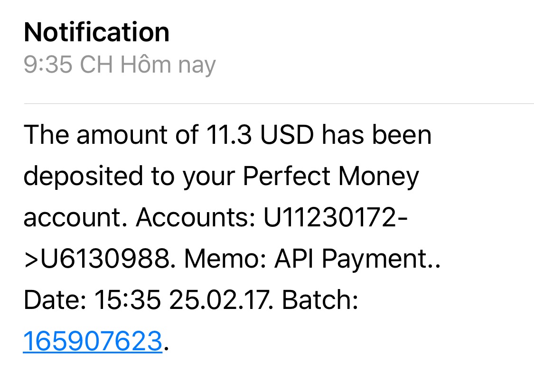Image resolution: width=534 pixels, height=392 pixels.
Task: Click the divider line under the header
Action: pyautogui.click(x=278, y=103)
